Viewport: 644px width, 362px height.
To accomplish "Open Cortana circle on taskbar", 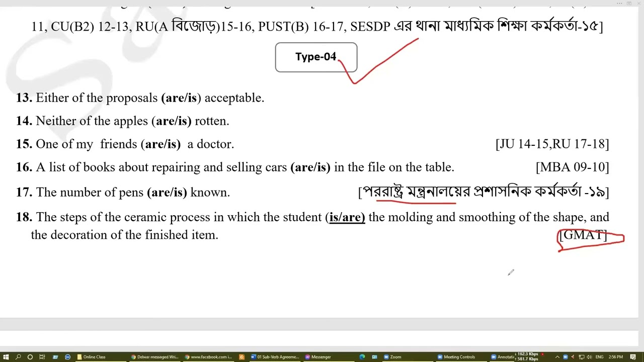I will pyautogui.click(x=30, y=357).
